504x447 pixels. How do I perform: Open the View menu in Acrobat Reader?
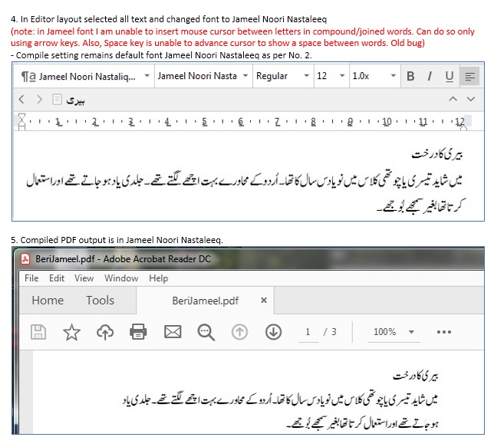84,278
